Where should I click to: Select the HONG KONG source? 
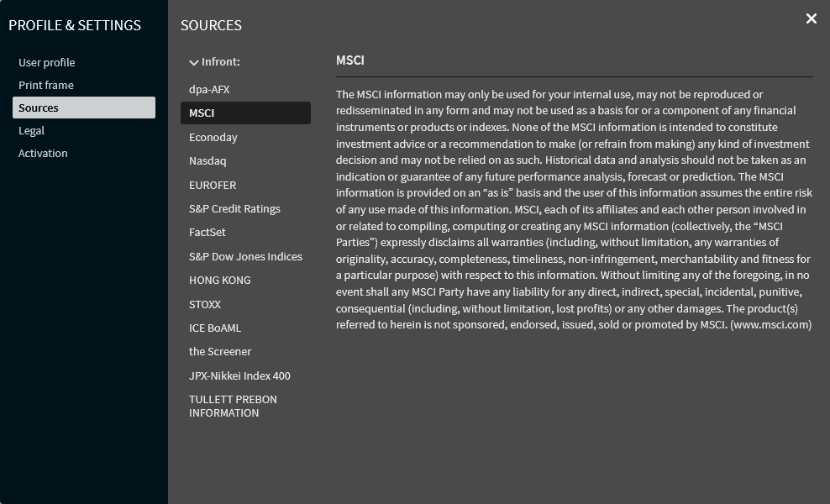click(x=220, y=280)
